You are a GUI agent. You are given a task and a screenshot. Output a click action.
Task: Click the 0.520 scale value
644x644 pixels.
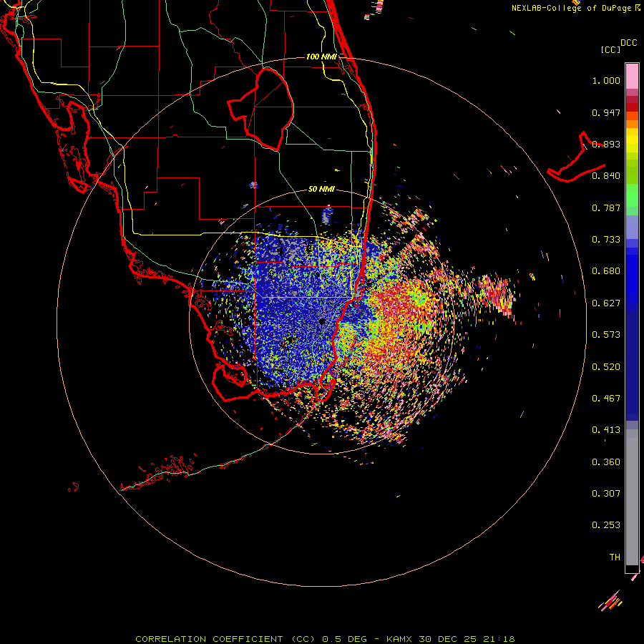tap(606, 367)
